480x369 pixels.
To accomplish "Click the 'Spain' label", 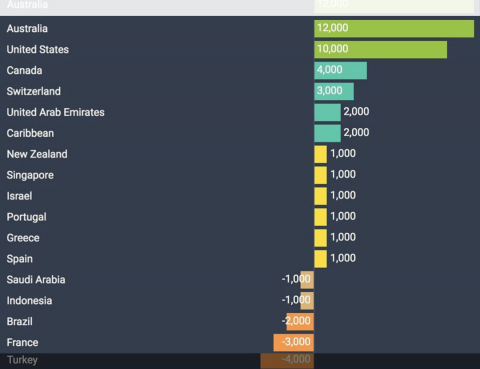I will click(20, 259).
